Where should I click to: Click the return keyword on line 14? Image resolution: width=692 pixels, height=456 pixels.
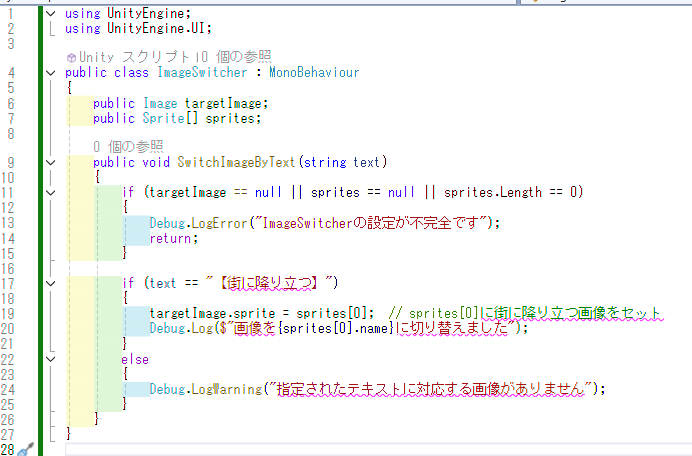point(170,238)
